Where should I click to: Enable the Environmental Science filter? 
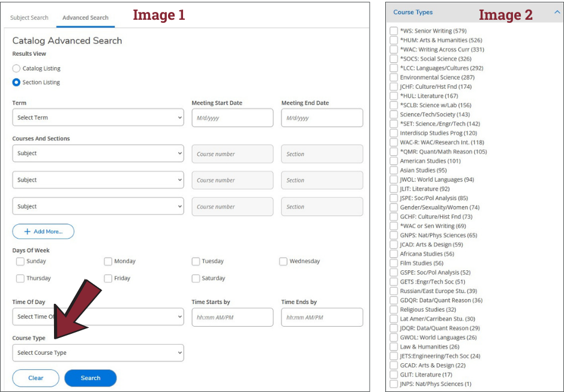click(394, 77)
